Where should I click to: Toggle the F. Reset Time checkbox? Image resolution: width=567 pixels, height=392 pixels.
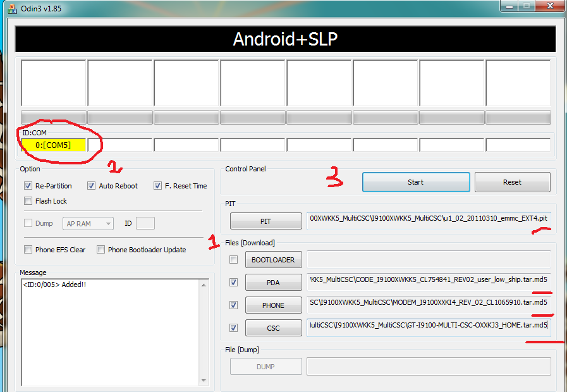157,186
